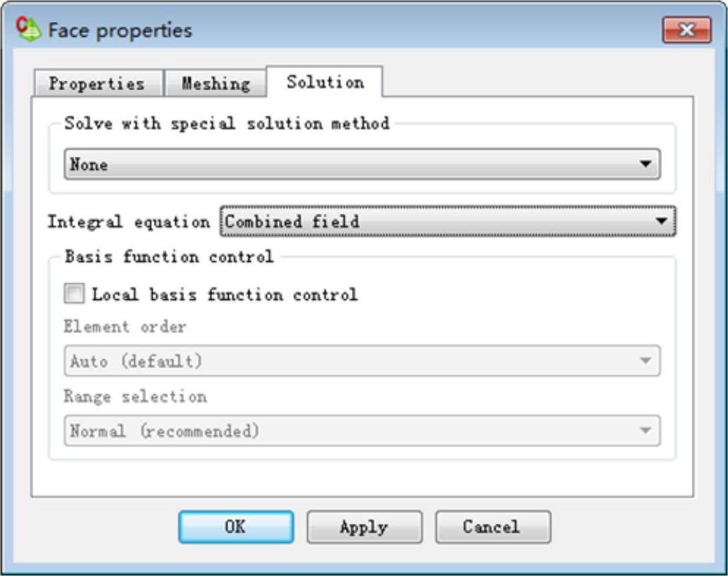Click the Combined field dropdown arrow
The image size is (728, 576).
[x=661, y=221]
